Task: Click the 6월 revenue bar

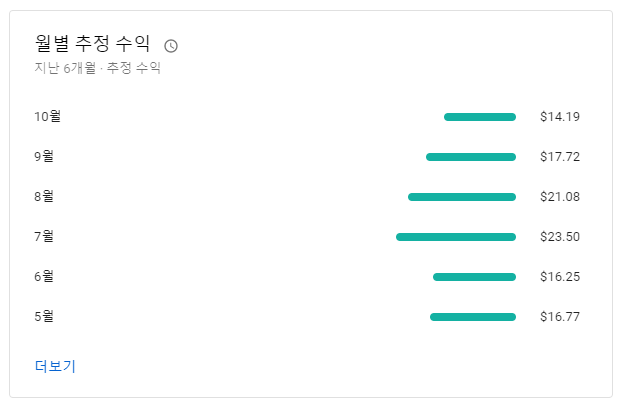Action: [474, 277]
